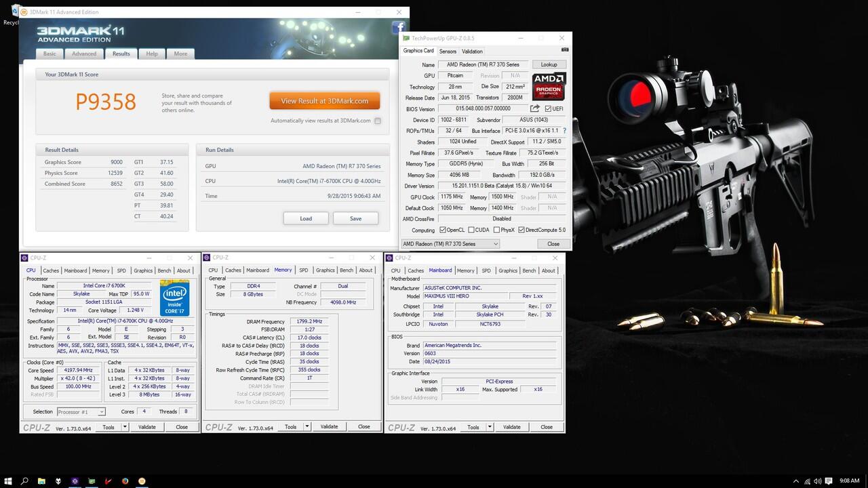Open Tools dropdown arrow in CPU tab window
Viewport: 868px width, 488px height.
pyautogui.click(x=125, y=427)
